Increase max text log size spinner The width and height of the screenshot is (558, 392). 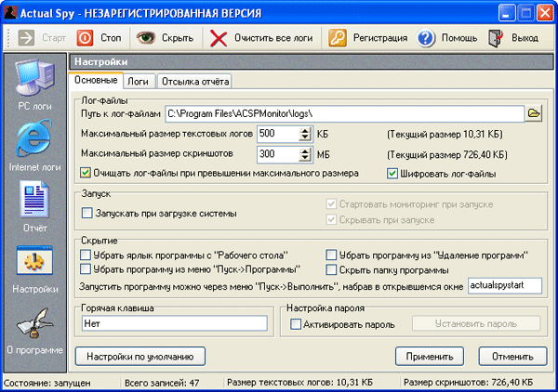305,129
